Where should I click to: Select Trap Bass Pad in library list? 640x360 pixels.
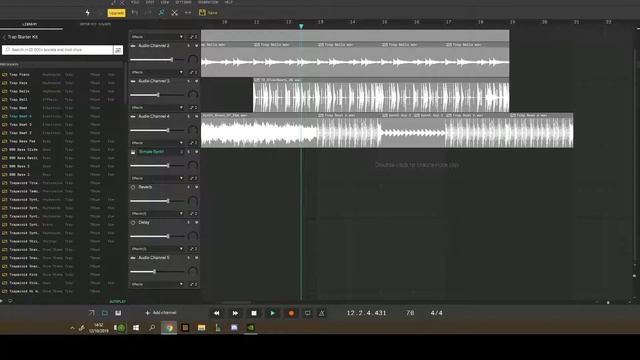pos(22,141)
